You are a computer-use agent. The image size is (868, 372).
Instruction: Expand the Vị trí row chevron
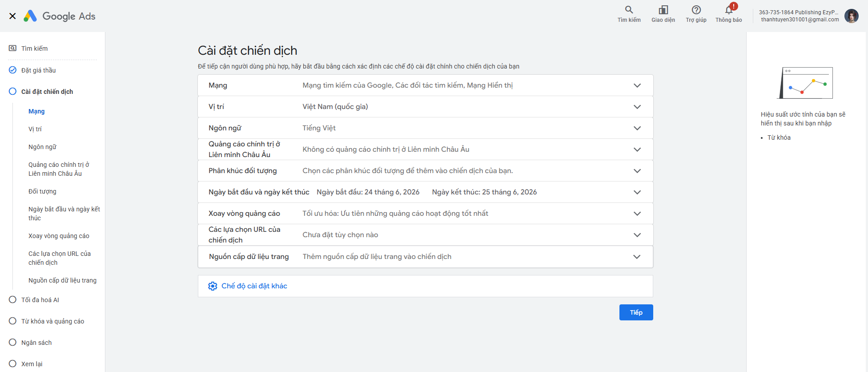637,107
